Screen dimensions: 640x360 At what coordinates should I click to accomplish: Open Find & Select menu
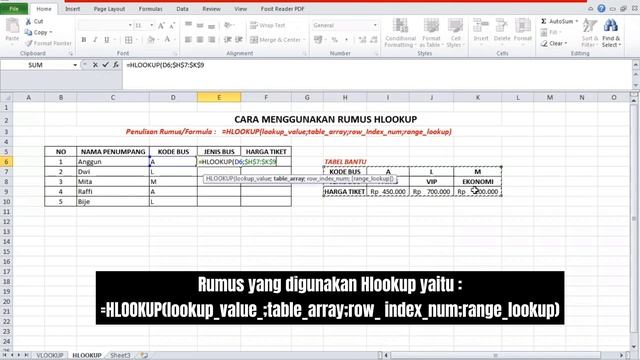pos(611,33)
